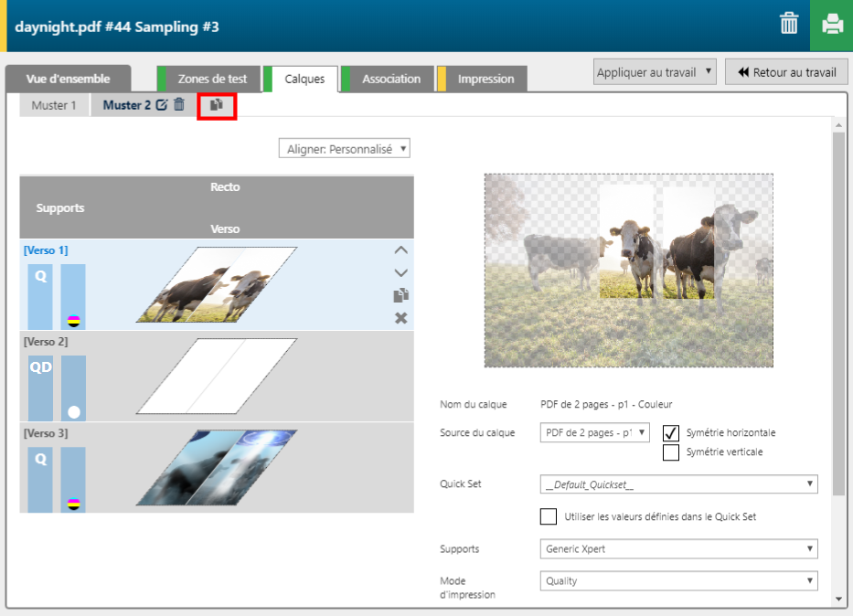
Task: Click the Appliquer au travail button
Action: tap(655, 72)
